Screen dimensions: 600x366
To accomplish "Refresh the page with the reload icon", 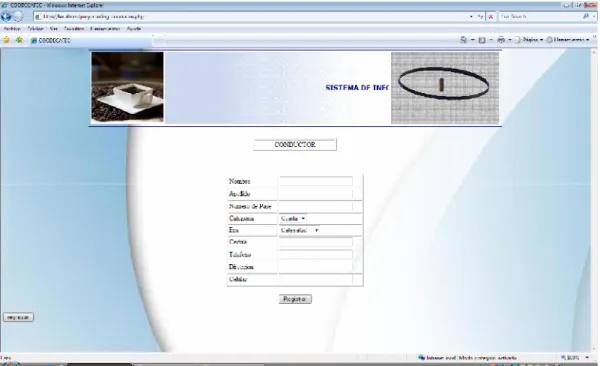I will 480,16.
